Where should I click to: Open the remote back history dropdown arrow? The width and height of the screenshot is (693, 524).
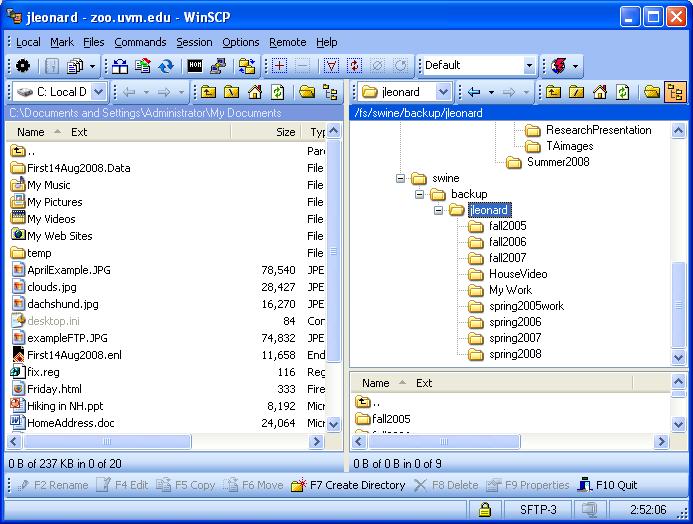(x=491, y=92)
